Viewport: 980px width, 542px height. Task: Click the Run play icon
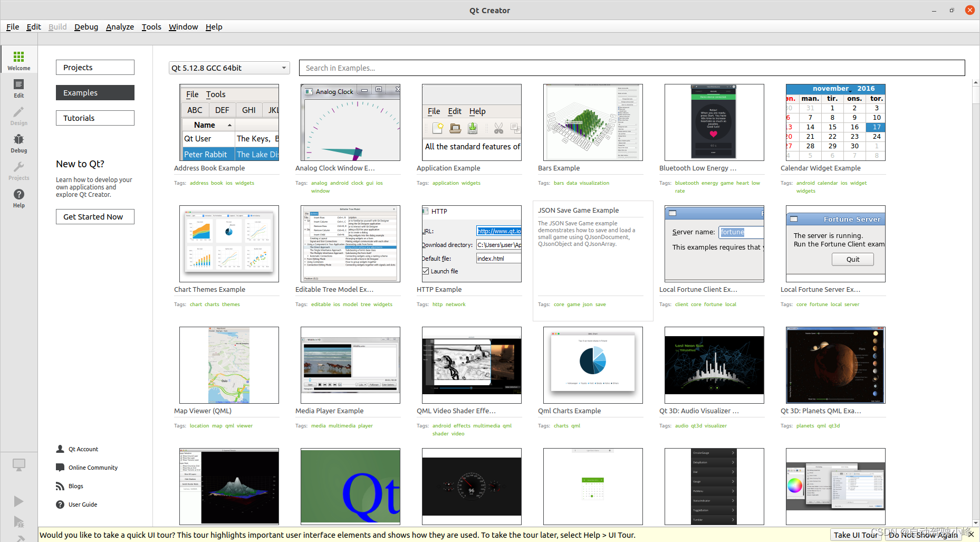click(x=19, y=501)
